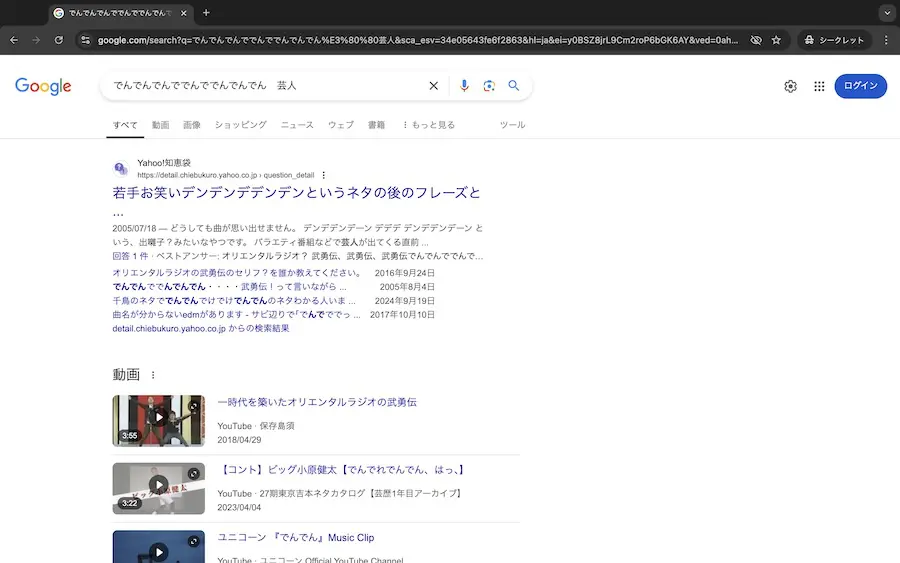Open the Google apps grid
Screen dimensions: 900x563
point(819,86)
